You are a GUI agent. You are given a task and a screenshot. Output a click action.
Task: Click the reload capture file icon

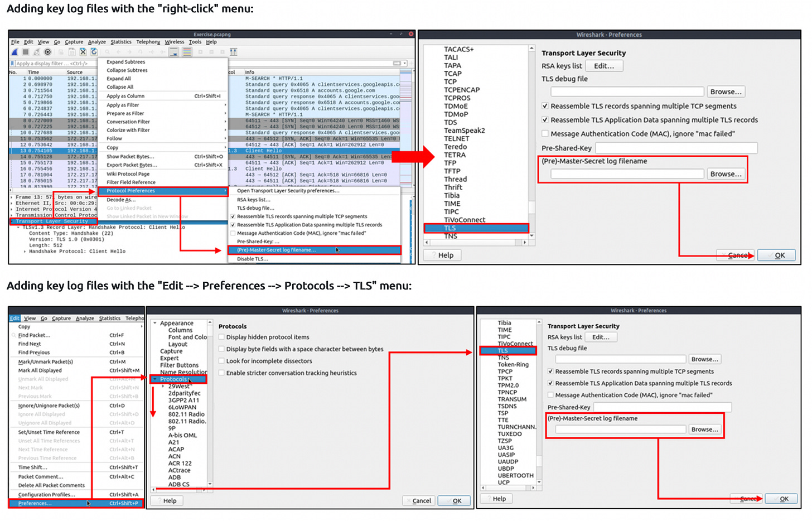[94, 52]
